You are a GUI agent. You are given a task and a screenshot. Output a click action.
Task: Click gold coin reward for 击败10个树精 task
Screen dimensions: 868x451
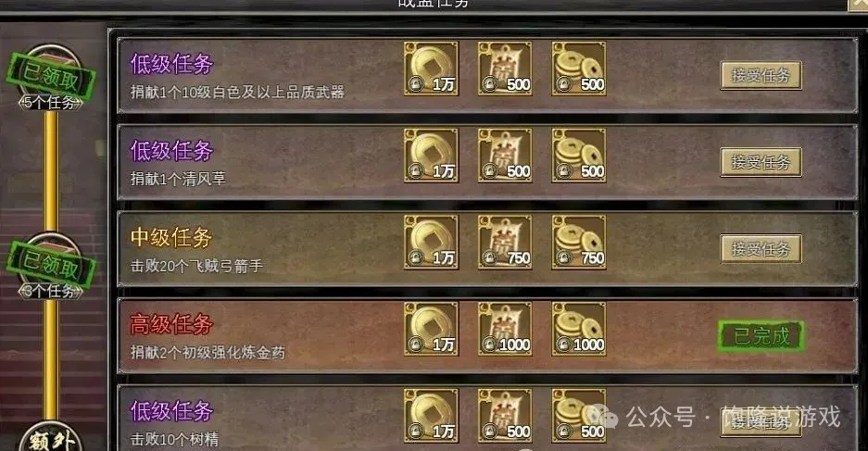pyautogui.click(x=432, y=416)
